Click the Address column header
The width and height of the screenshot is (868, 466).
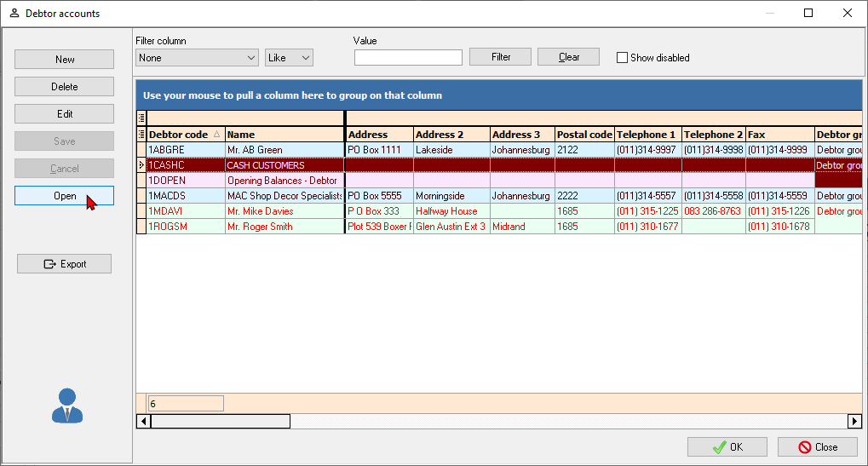coord(380,134)
